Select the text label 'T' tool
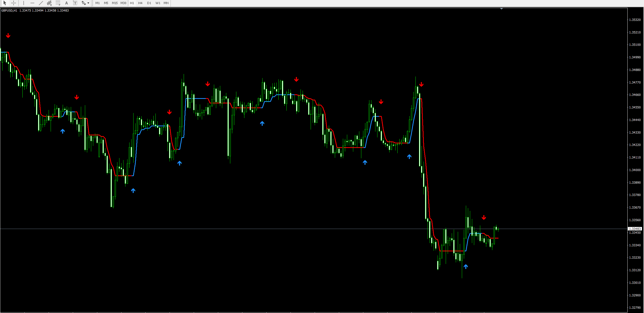The width and height of the screenshot is (644, 313). pos(75,3)
